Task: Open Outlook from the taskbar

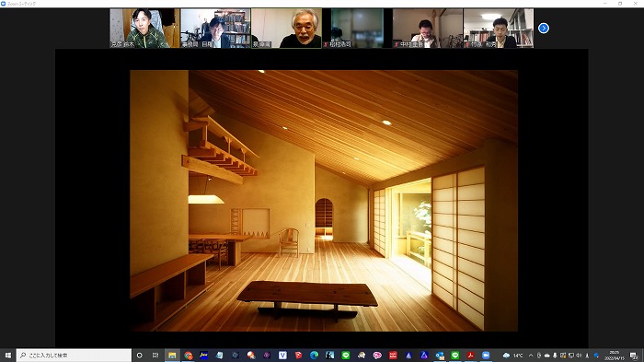Action: (x=440, y=355)
